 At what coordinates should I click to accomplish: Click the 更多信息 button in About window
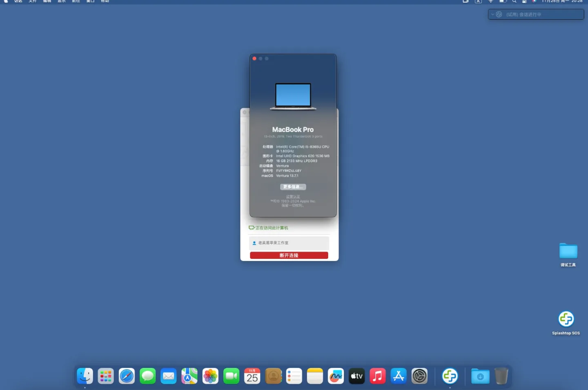pos(293,187)
